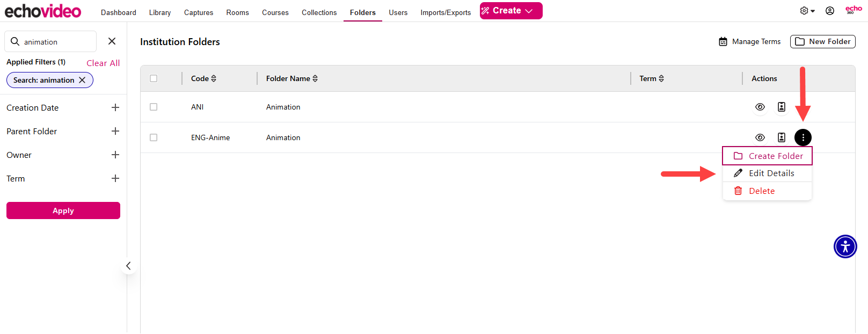Choose Delete from the context menu

(x=767, y=191)
